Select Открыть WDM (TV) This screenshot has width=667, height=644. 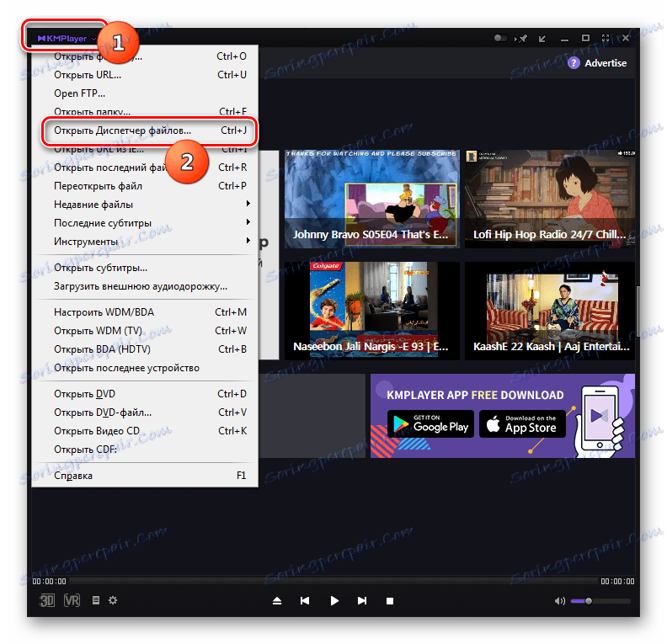pyautogui.click(x=145, y=331)
